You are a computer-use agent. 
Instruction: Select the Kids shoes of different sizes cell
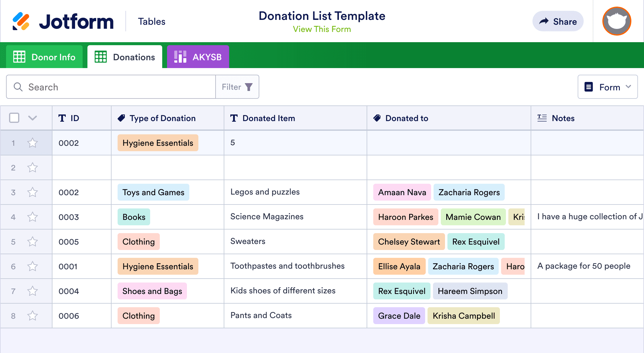click(x=295, y=291)
